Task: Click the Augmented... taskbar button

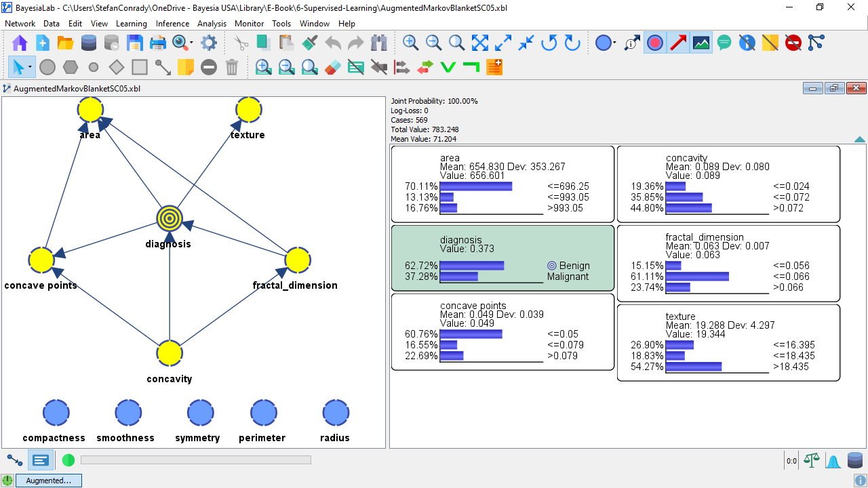Action: tap(48, 480)
